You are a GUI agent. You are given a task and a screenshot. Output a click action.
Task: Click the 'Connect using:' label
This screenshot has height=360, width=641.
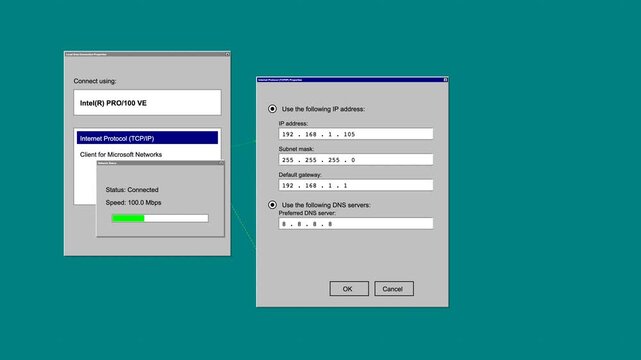(95, 81)
